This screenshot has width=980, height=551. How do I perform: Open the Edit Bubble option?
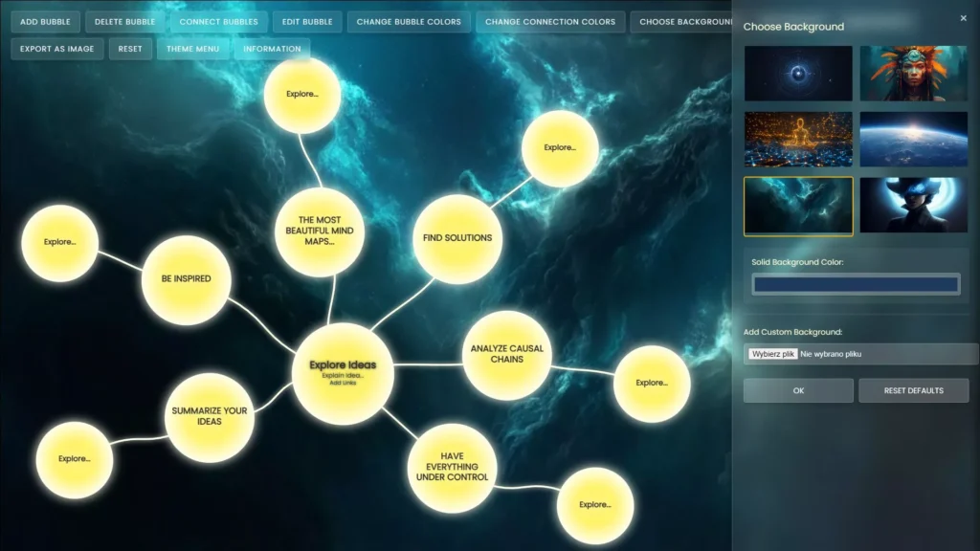(305, 22)
